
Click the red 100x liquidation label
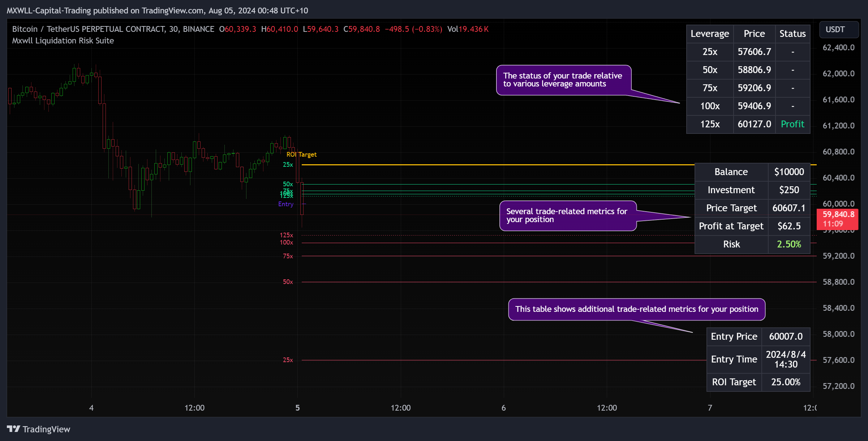(x=286, y=242)
